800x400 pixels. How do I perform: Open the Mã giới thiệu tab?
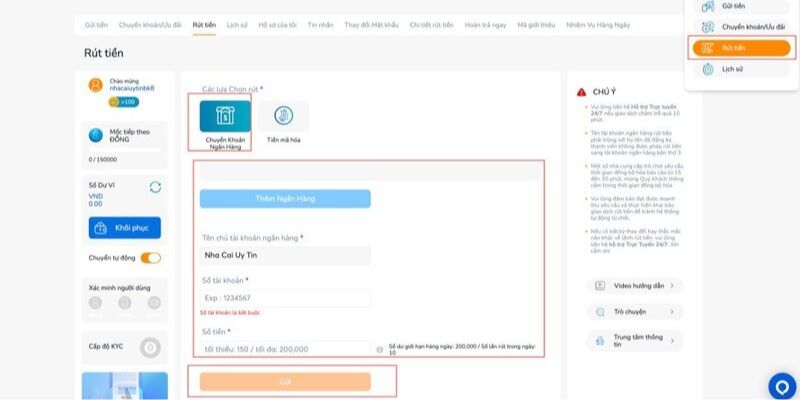(x=536, y=25)
